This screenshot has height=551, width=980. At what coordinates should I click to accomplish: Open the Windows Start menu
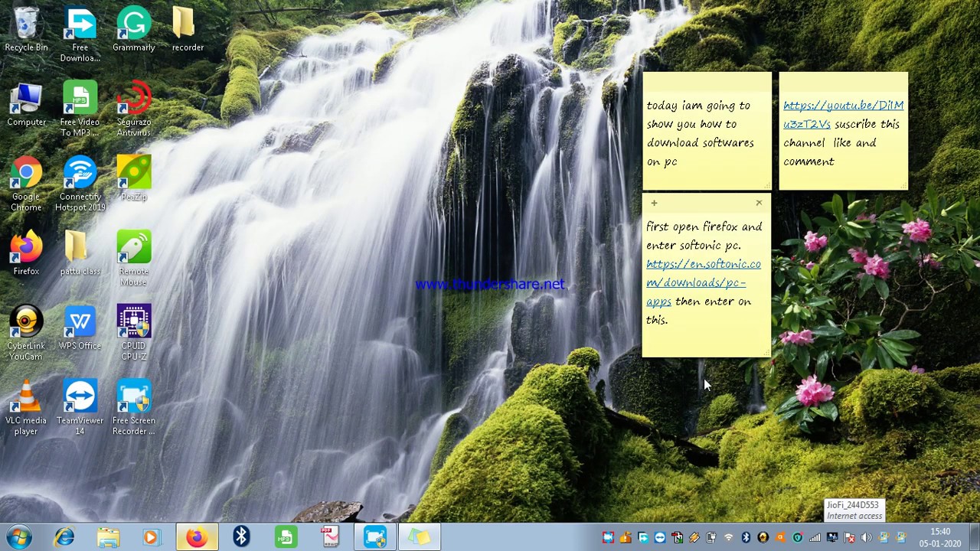pos(18,537)
